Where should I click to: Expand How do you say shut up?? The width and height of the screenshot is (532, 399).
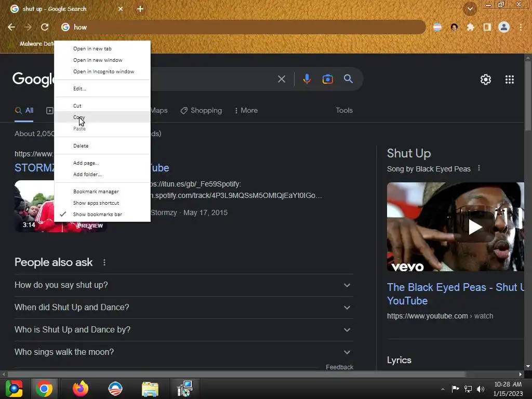183,285
